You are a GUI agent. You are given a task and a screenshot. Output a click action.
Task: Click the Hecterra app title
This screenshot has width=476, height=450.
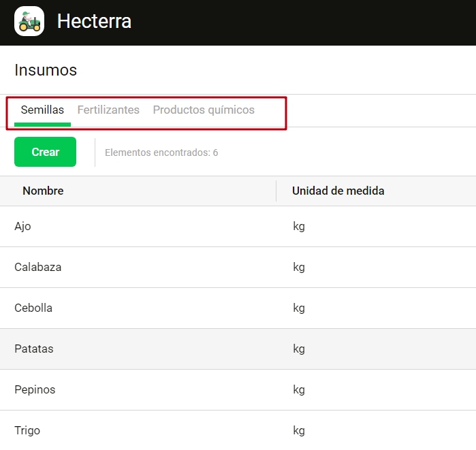point(94,22)
